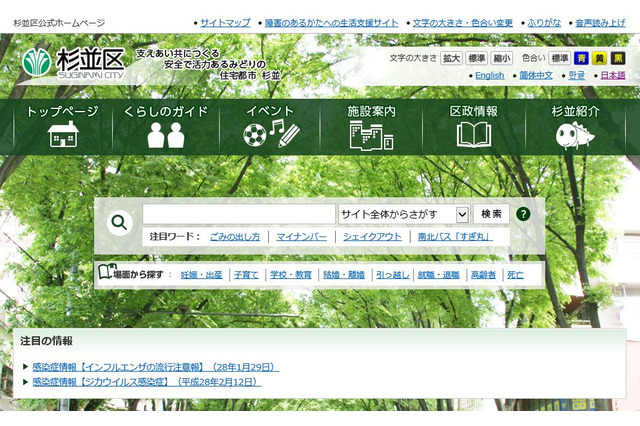
Task: Open the 高齢者 life scene link
Action: click(x=483, y=275)
